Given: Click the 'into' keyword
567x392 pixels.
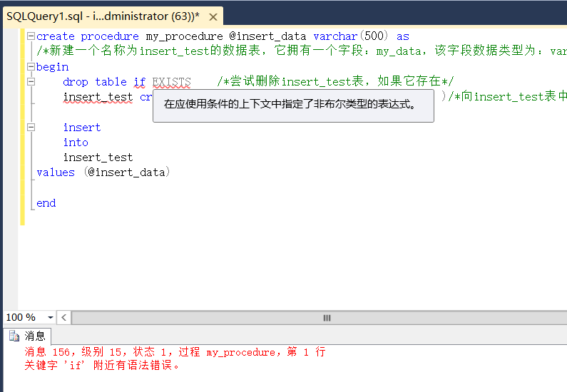Looking at the screenshot, I should pos(76,143).
